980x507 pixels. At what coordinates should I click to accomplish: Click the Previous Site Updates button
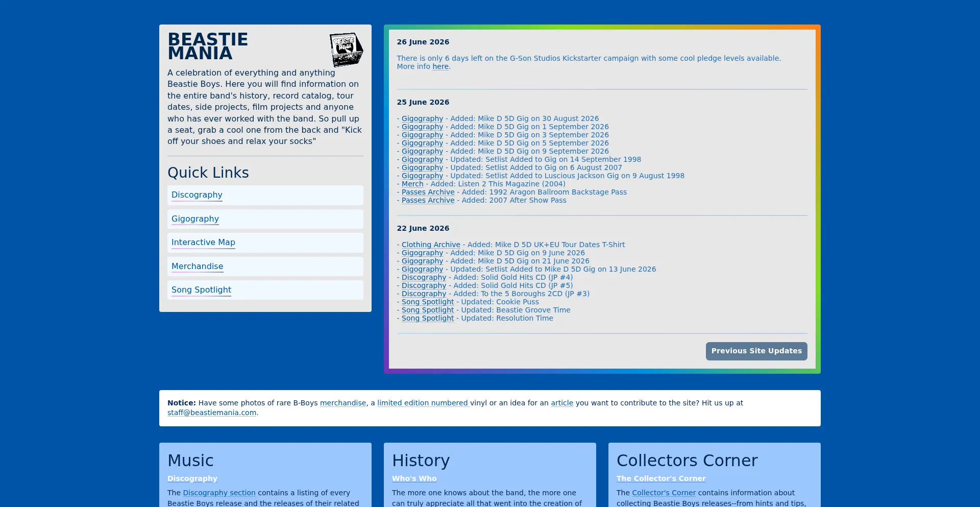[x=756, y=351]
